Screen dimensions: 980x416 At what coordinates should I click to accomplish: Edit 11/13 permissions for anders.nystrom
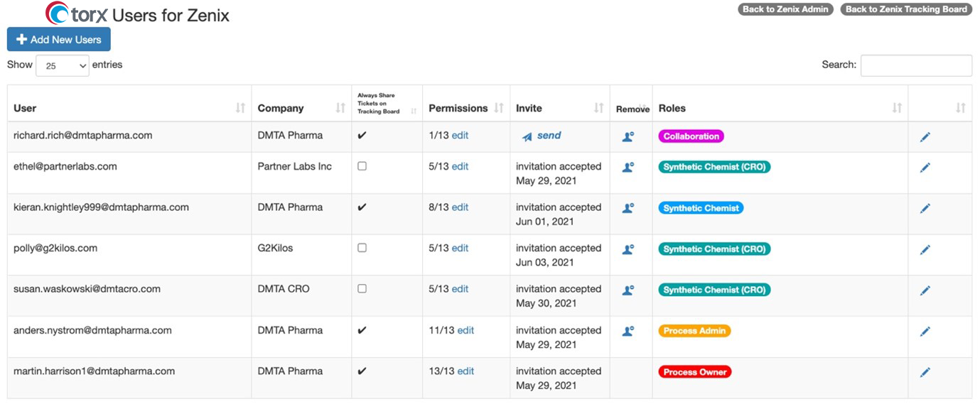(465, 330)
